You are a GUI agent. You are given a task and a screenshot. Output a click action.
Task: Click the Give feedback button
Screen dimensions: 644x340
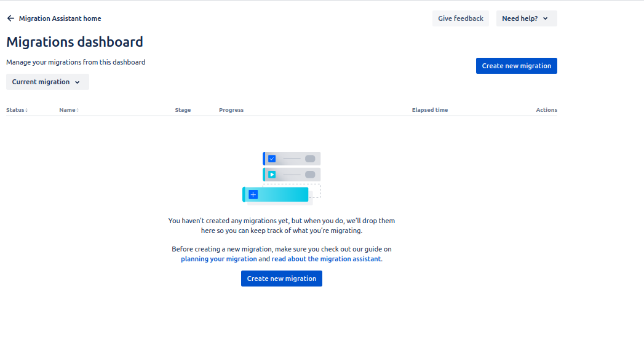point(460,18)
